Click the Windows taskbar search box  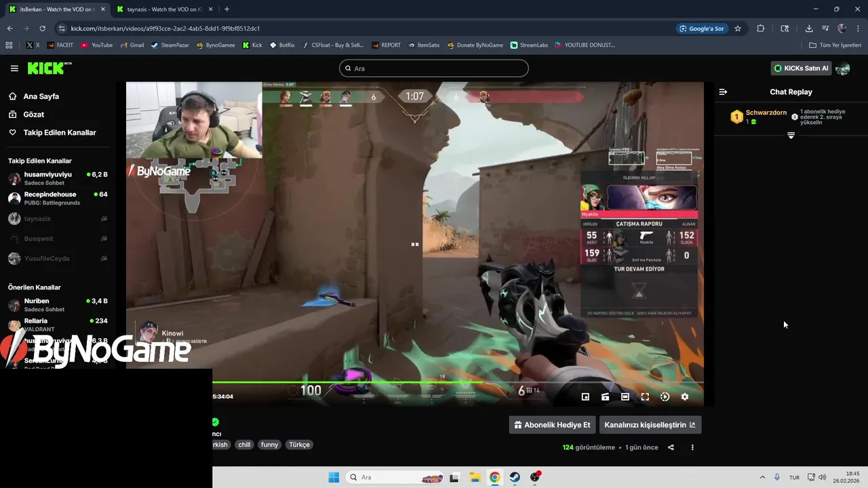[x=395, y=477]
